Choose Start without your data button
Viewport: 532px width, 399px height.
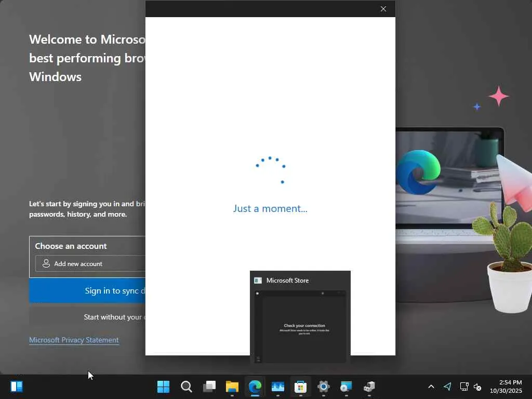click(x=87, y=317)
